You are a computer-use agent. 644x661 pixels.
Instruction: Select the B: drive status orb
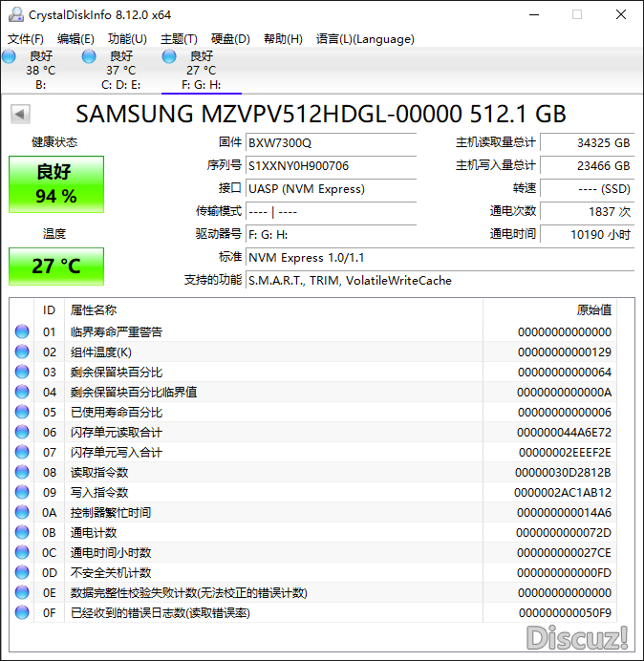pyautogui.click(x=10, y=57)
